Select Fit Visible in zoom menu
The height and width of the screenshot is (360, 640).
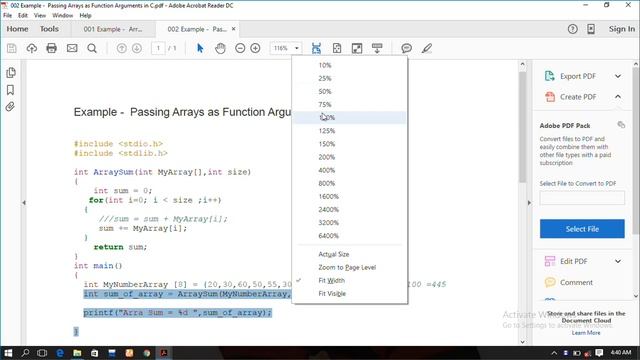click(350, 293)
